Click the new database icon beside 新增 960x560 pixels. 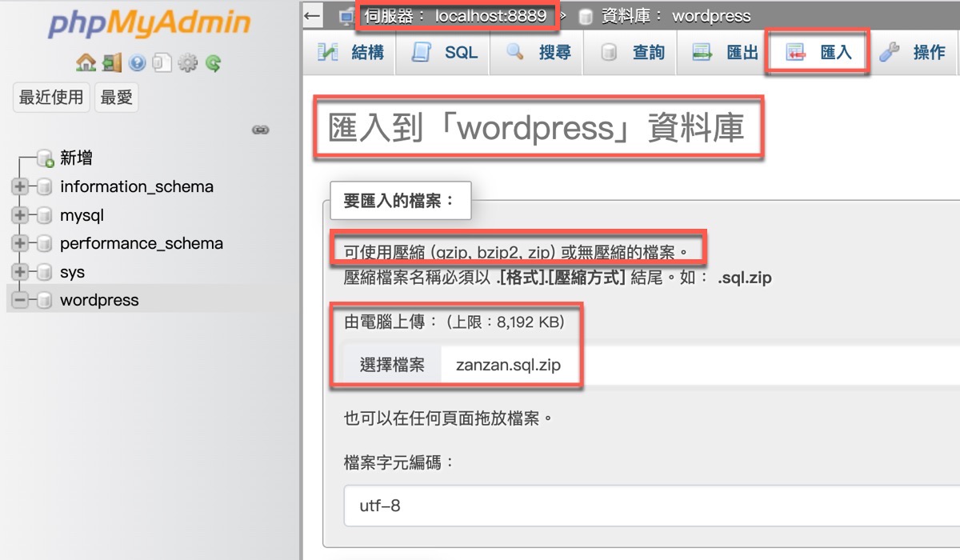click(x=45, y=158)
